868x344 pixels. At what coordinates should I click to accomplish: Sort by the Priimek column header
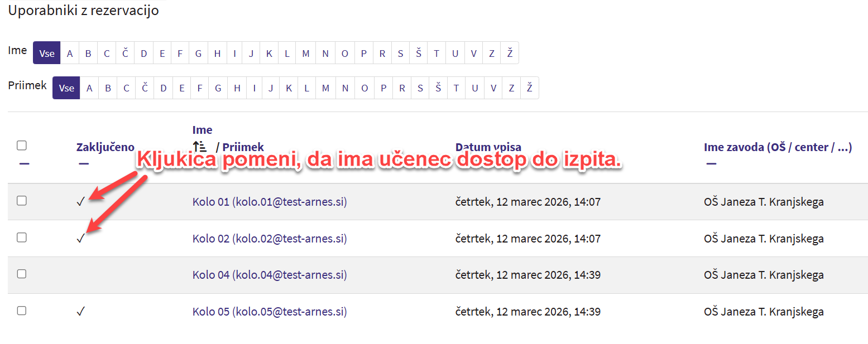point(243,147)
